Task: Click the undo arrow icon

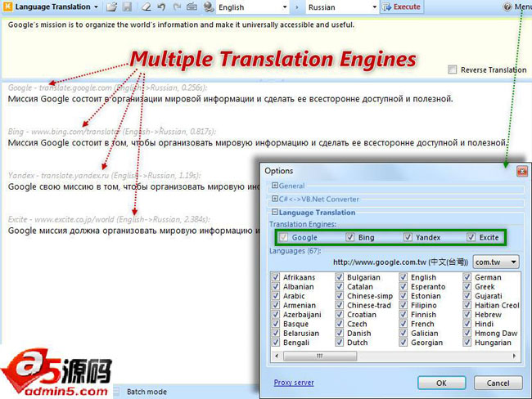Action: tap(161, 7)
